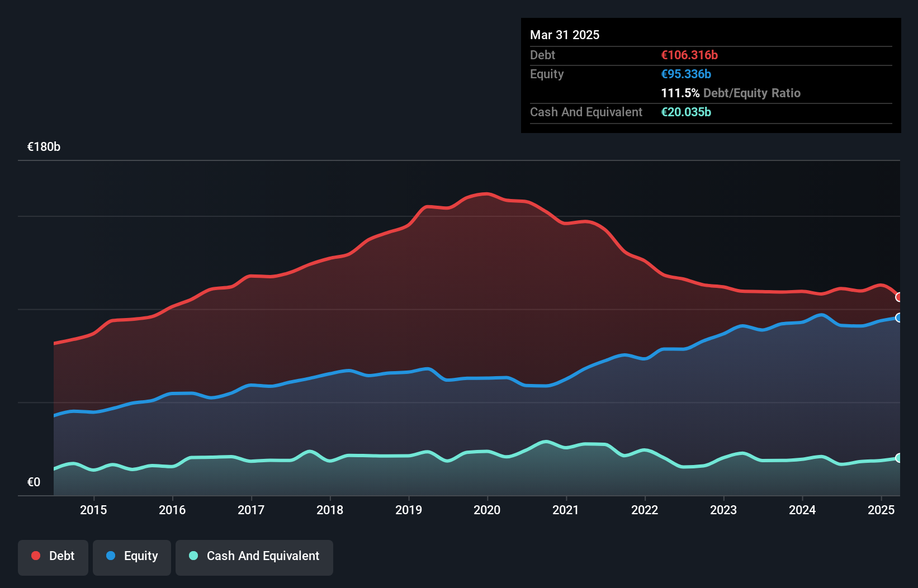Select the 2019 x-axis label
The height and width of the screenshot is (588, 918).
[x=409, y=510]
